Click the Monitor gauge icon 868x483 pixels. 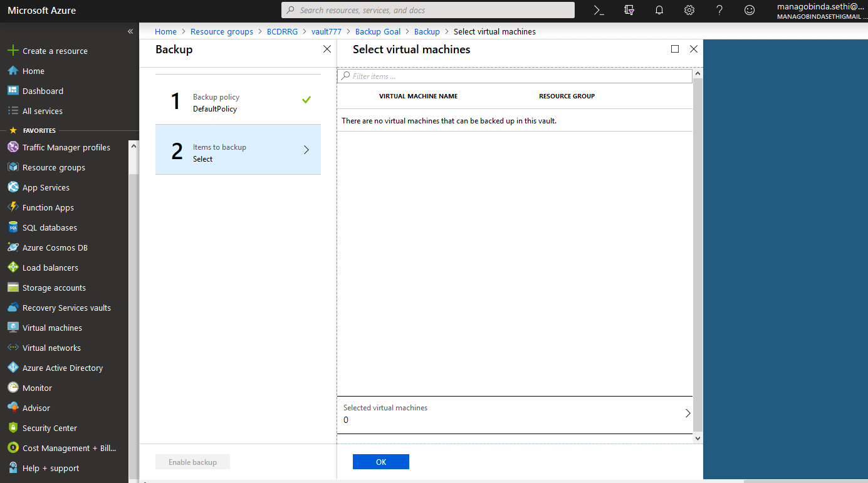click(x=13, y=388)
